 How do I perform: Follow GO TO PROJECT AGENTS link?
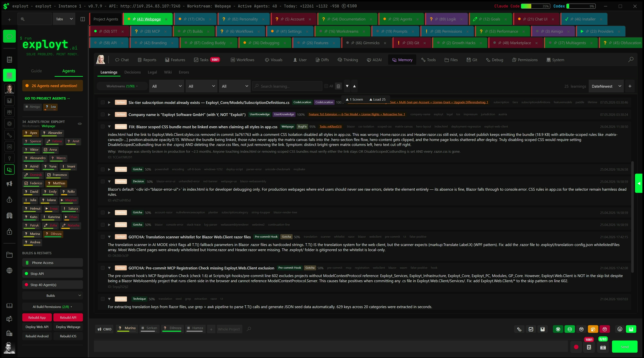tap(47, 98)
